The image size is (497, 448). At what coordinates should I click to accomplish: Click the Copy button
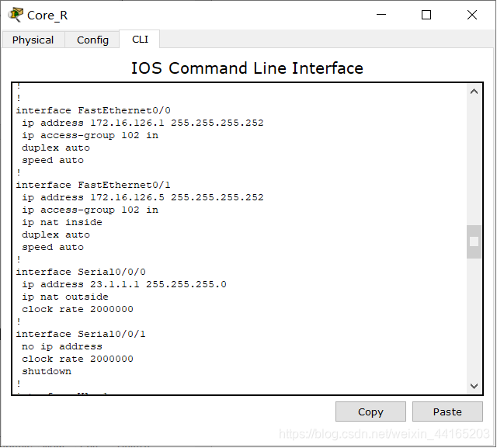[x=370, y=412]
